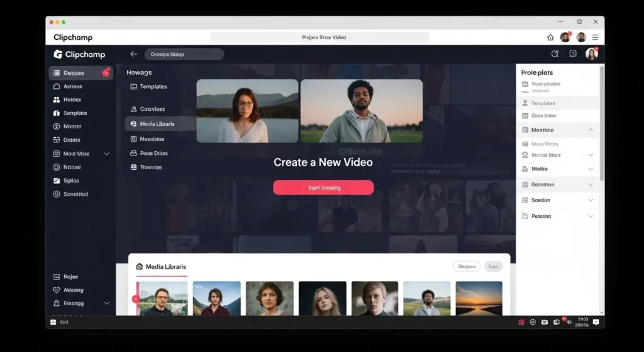Select the Senplacs gift icon entry

[56, 113]
